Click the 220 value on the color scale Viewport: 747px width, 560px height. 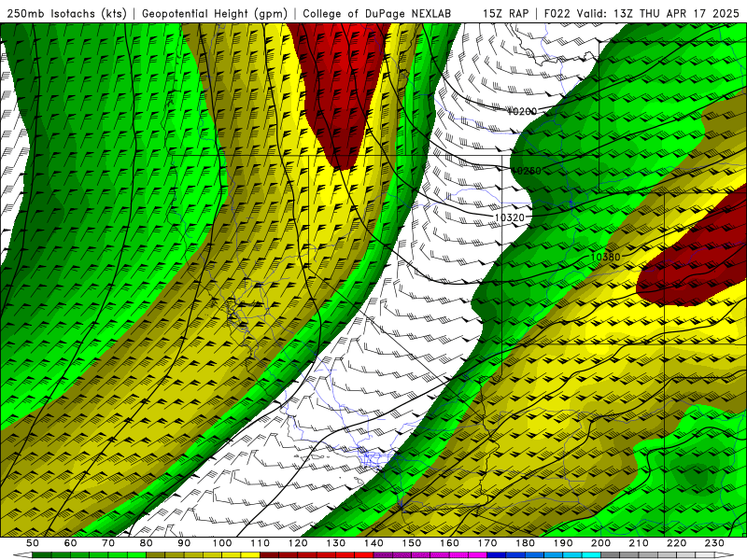click(676, 543)
